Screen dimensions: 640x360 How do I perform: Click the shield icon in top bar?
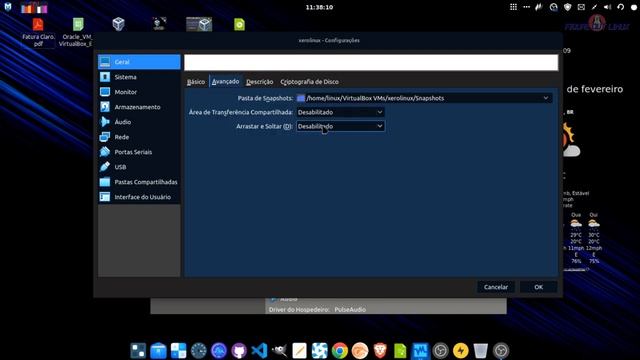pyautogui.click(x=567, y=7)
